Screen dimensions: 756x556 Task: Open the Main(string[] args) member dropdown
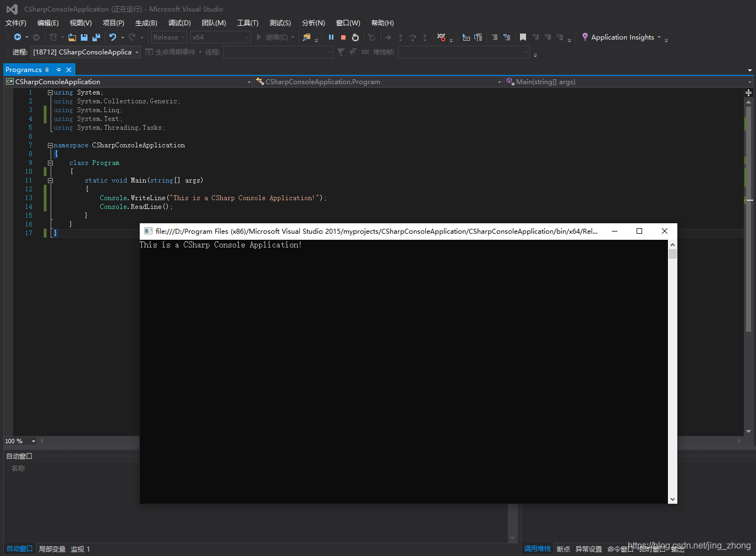point(629,82)
